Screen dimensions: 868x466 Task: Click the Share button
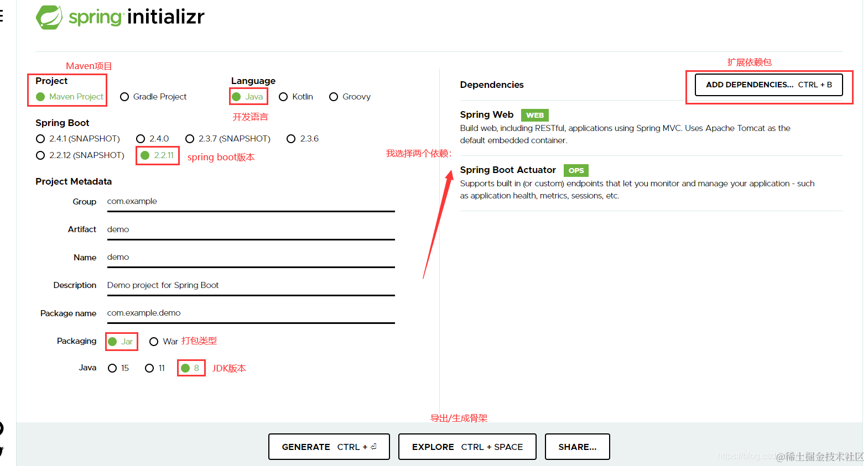[578, 447]
